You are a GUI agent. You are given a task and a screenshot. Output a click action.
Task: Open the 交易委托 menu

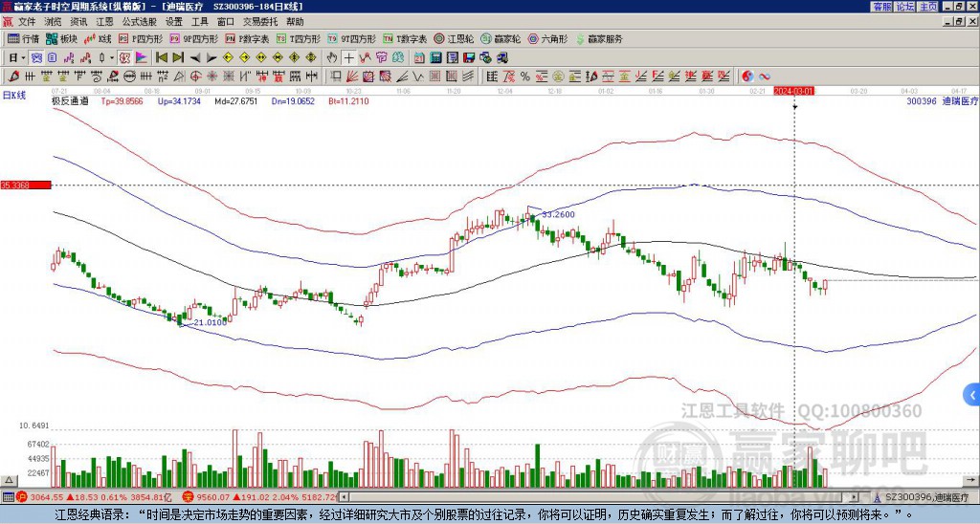(260, 22)
